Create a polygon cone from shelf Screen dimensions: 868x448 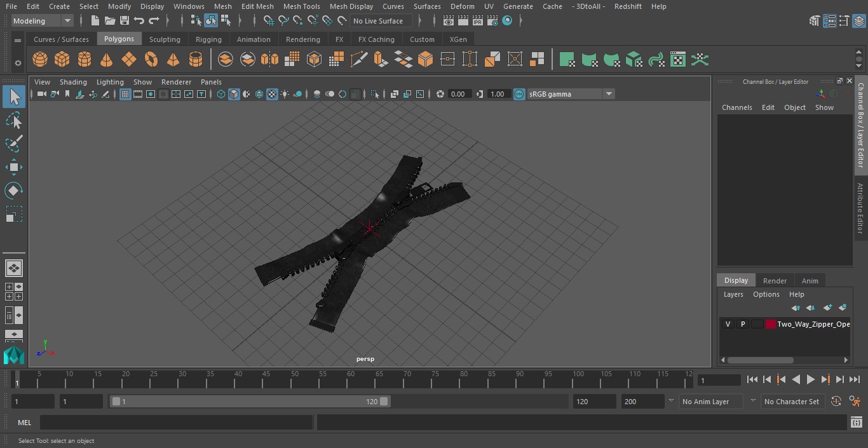pos(107,60)
